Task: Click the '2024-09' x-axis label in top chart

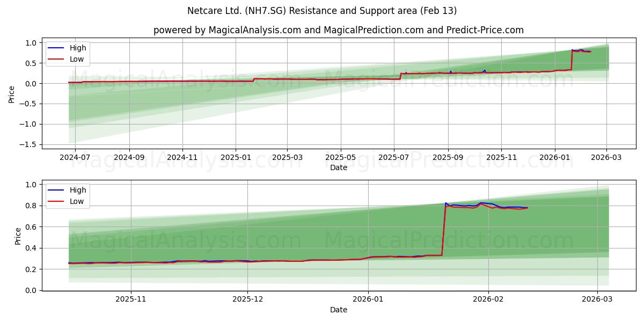Action: pyautogui.click(x=129, y=158)
